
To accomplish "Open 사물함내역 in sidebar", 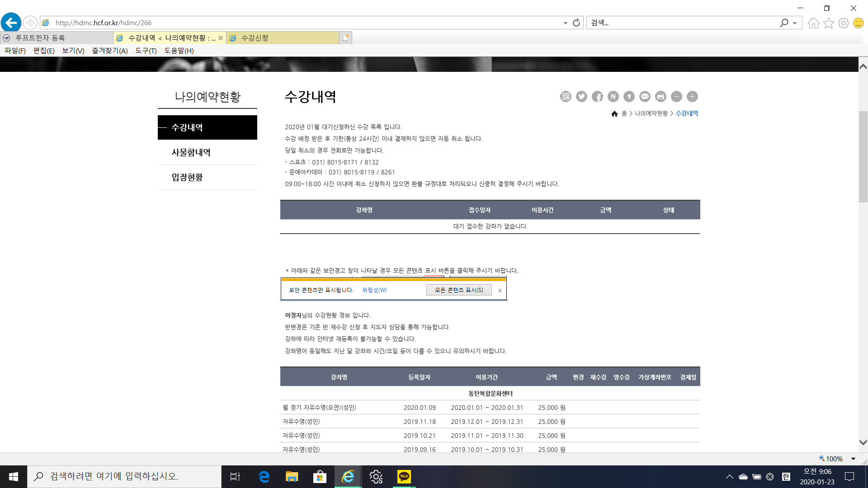I will pyautogui.click(x=191, y=152).
